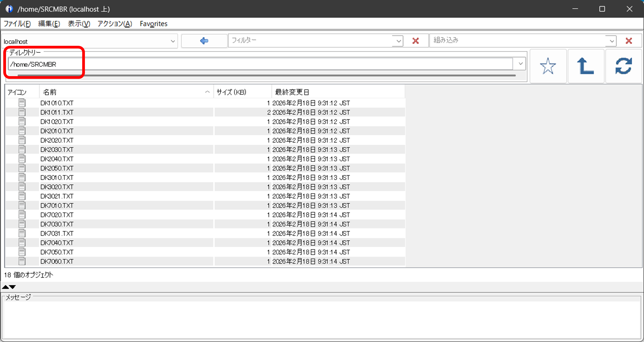Screen dimensions: 644x342
Task: Expand the localhost system dropdown
Action: (173, 41)
